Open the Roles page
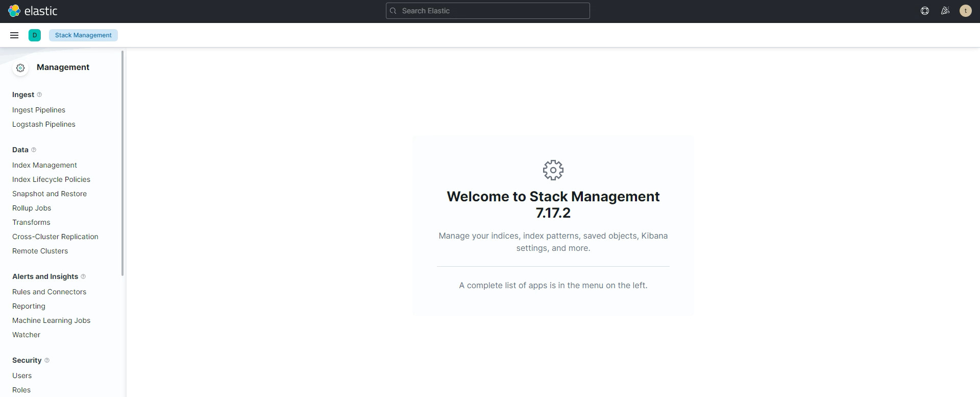The height and width of the screenshot is (397, 980). tap(21, 390)
